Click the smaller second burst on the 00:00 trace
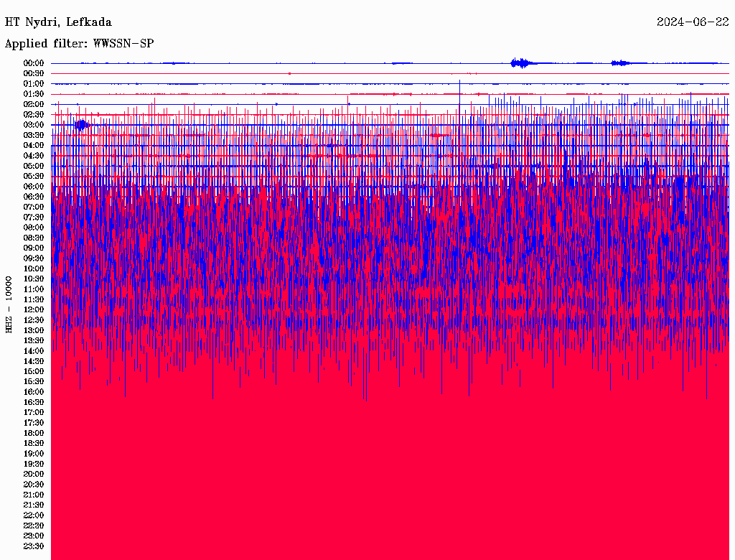The image size is (735, 560). [x=620, y=63]
